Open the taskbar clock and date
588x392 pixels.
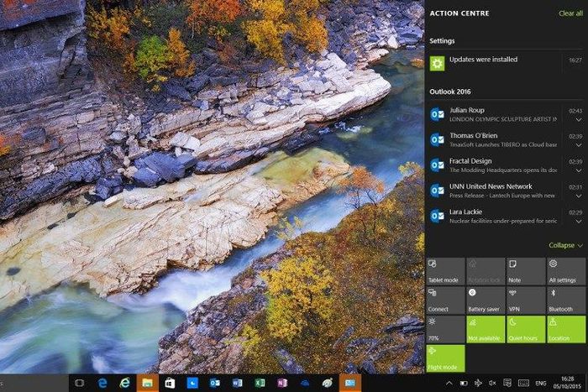pos(568,383)
